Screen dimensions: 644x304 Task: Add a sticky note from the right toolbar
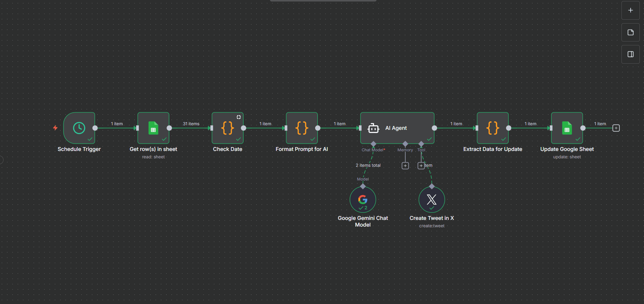pos(631,32)
